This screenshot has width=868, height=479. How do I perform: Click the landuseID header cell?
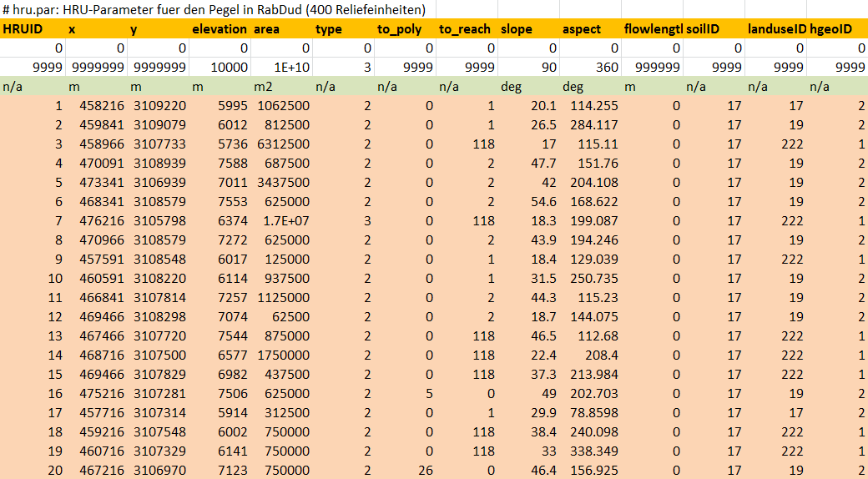pos(775,29)
